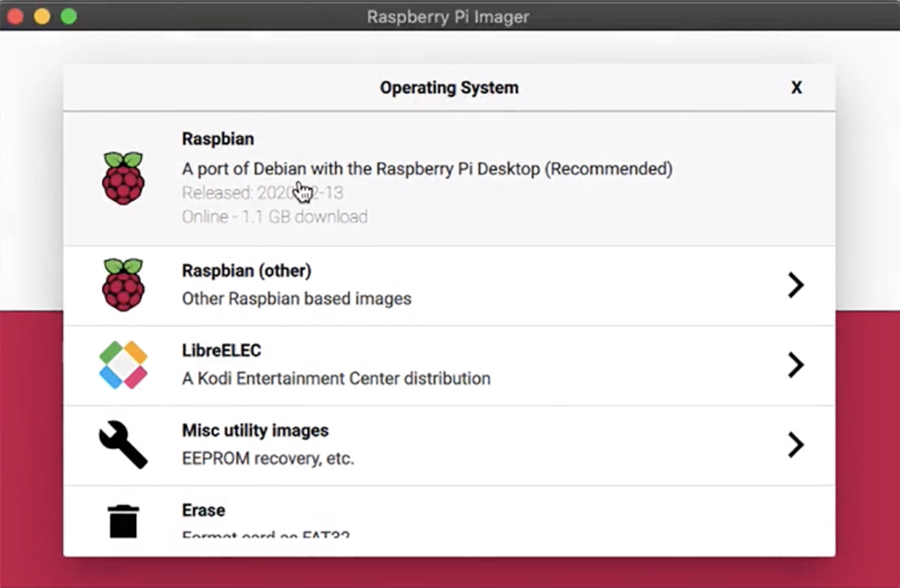Choose the recommended Debian port option

[427, 169]
